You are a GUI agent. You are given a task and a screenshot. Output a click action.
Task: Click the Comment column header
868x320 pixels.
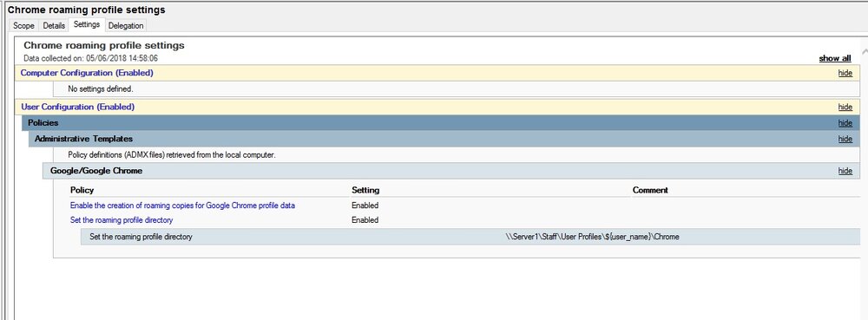pyautogui.click(x=650, y=190)
